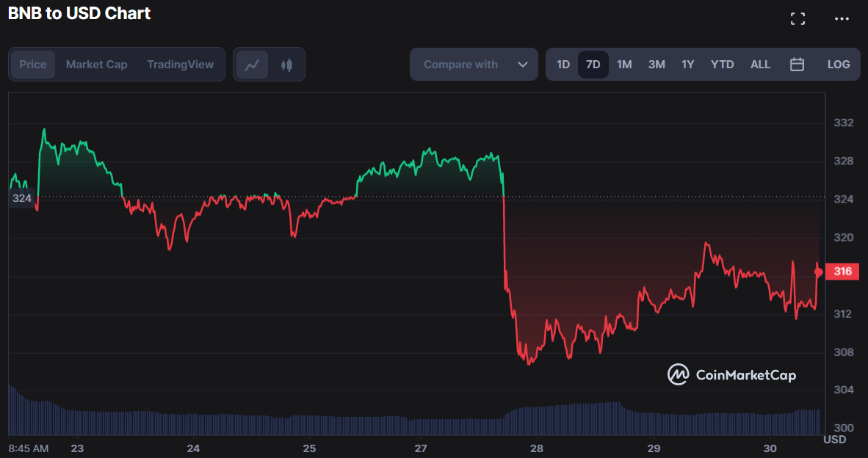This screenshot has height=458, width=868.
Task: Click the CoinMarketCap logo watermark
Action: 731,374
